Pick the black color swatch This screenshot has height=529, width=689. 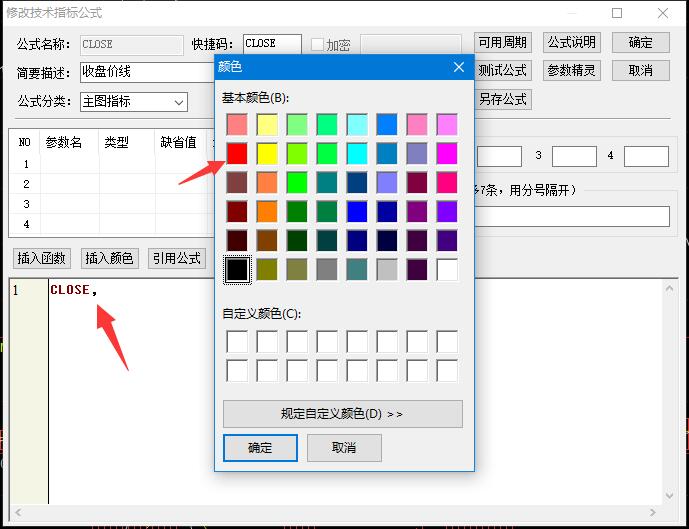tap(237, 269)
